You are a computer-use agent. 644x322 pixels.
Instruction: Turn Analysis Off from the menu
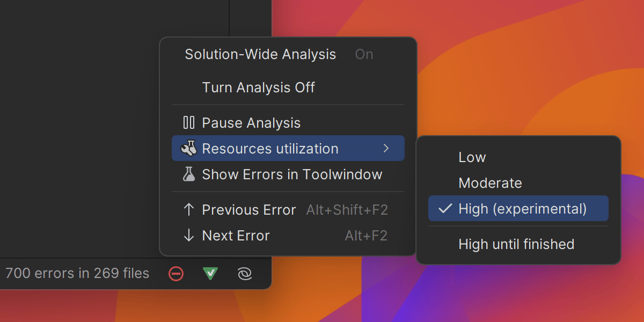258,87
